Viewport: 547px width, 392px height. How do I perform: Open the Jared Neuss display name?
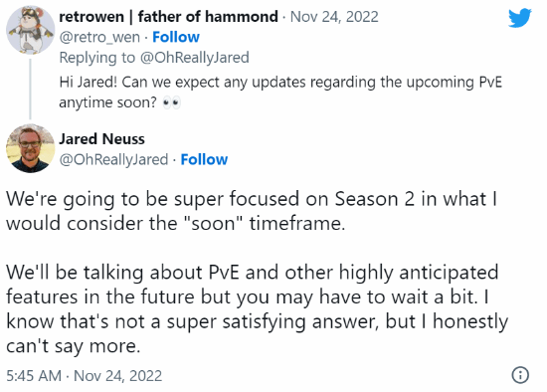pos(101,139)
